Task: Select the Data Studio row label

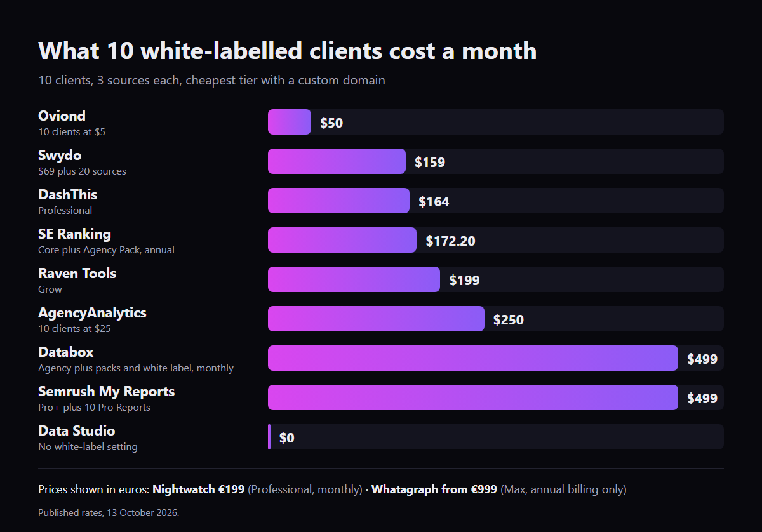Action: (76, 430)
